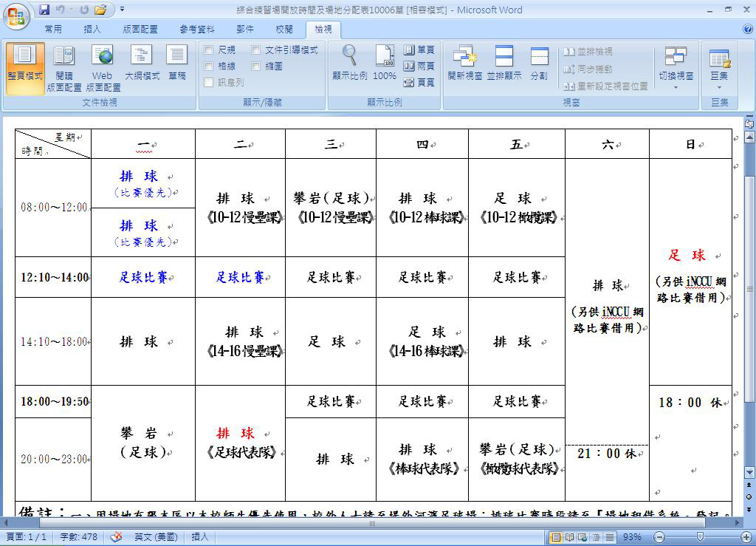Click 開新視窗 new window

tap(465, 62)
